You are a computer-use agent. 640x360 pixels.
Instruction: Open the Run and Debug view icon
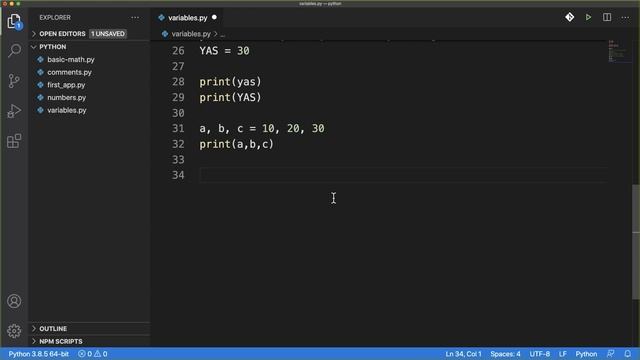[x=14, y=111]
